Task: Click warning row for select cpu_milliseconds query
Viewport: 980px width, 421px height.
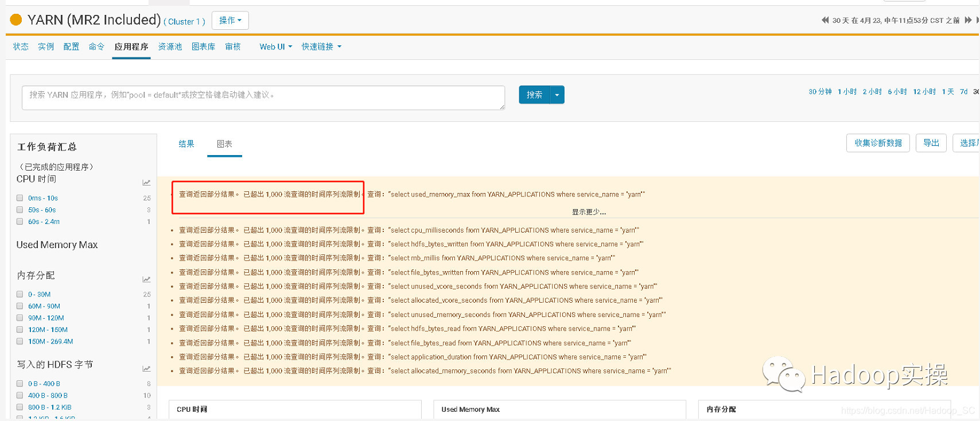Action: pyautogui.click(x=409, y=230)
